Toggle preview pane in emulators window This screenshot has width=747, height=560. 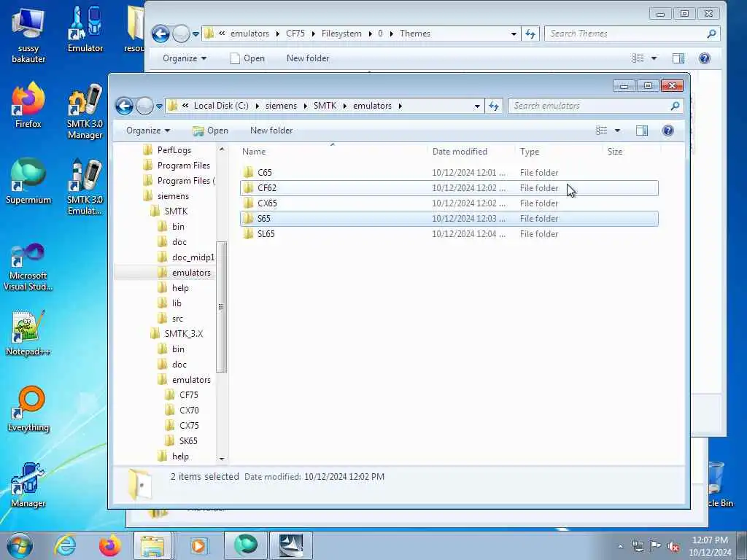(x=642, y=131)
